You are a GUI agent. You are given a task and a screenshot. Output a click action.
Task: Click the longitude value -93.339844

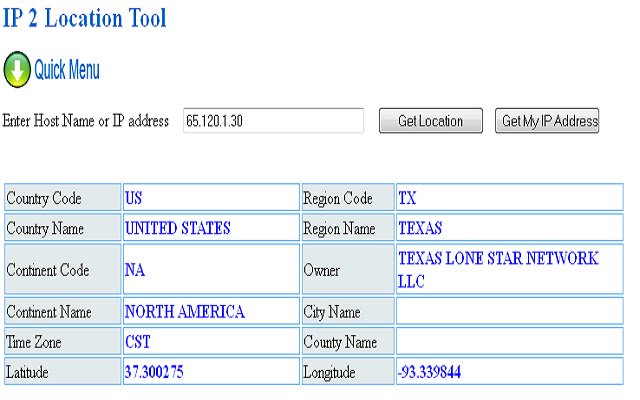pyautogui.click(x=429, y=372)
